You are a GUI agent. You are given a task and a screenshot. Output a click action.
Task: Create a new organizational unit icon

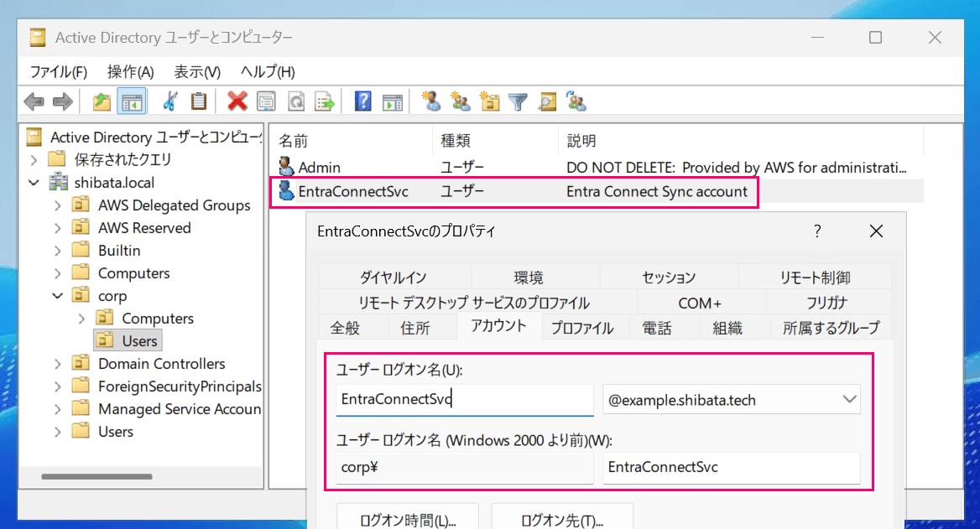pyautogui.click(x=489, y=101)
